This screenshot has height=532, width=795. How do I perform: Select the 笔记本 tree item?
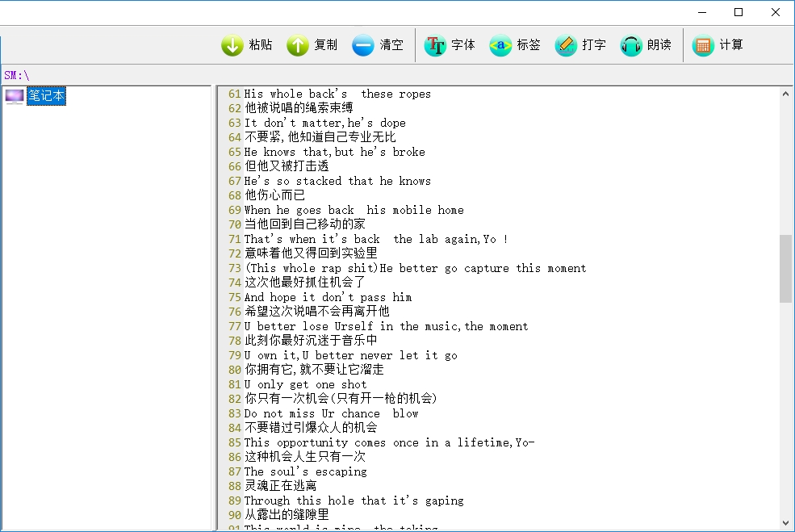click(x=46, y=96)
